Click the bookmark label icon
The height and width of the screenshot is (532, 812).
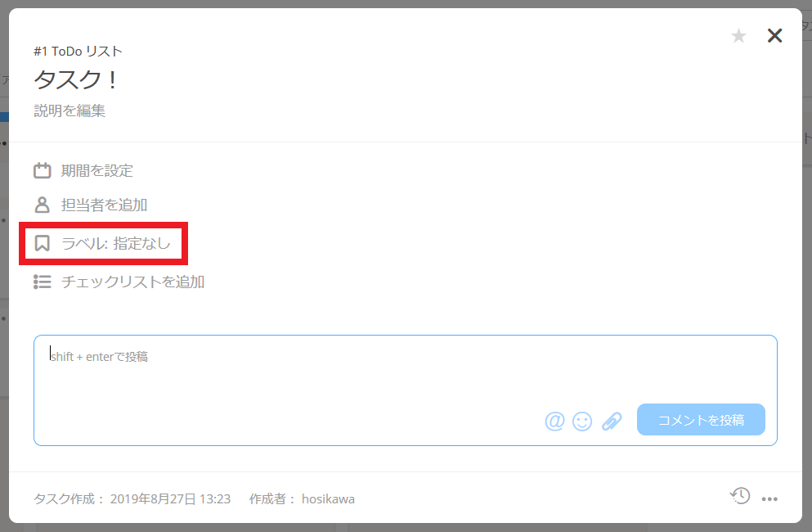[42, 243]
